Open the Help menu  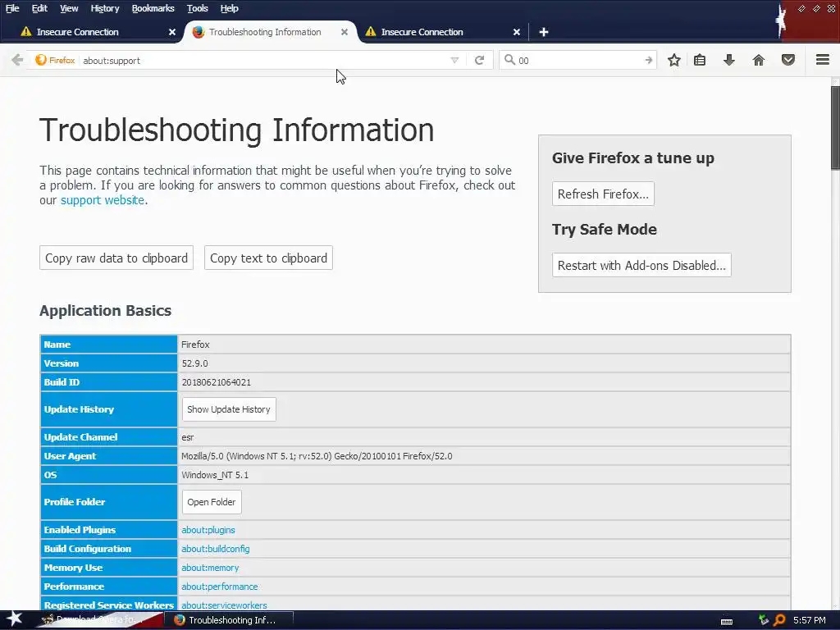pyautogui.click(x=229, y=8)
